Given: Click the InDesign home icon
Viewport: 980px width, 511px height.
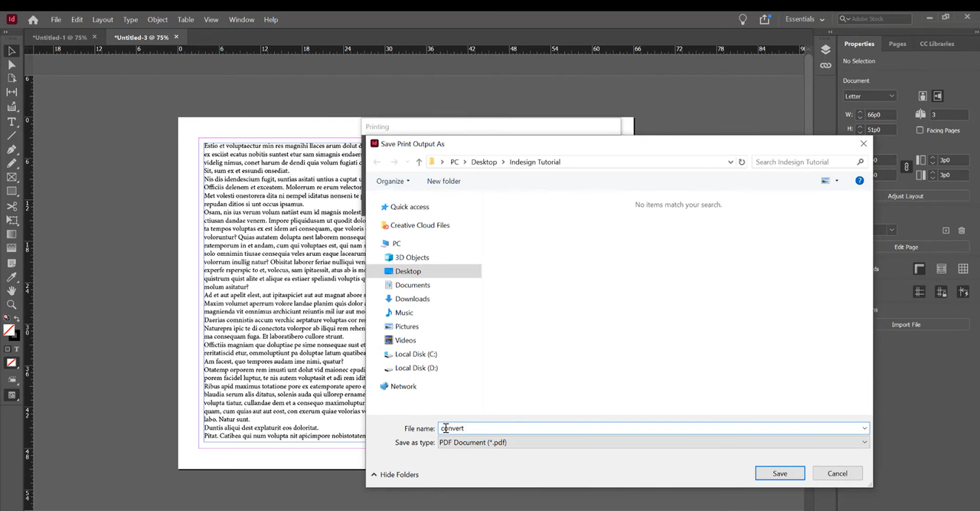Looking at the screenshot, I should coord(33,19).
